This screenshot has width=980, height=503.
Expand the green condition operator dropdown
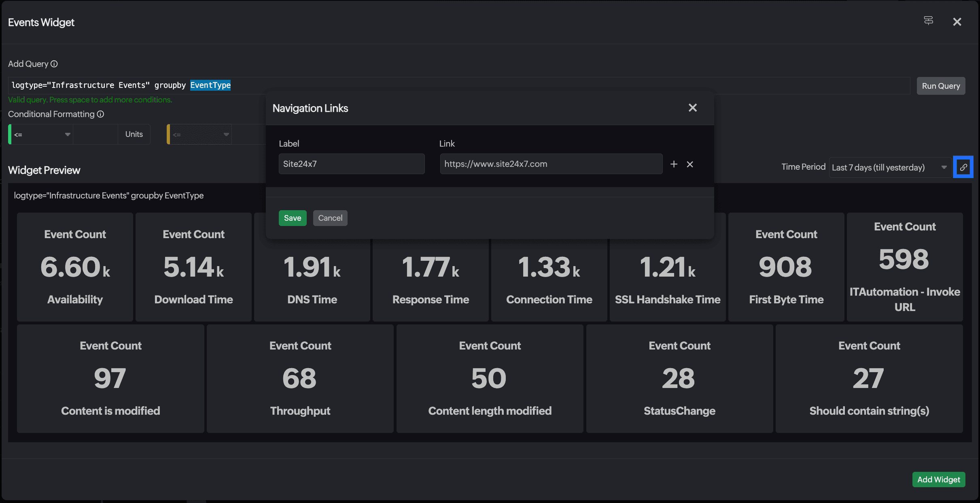[x=41, y=134]
